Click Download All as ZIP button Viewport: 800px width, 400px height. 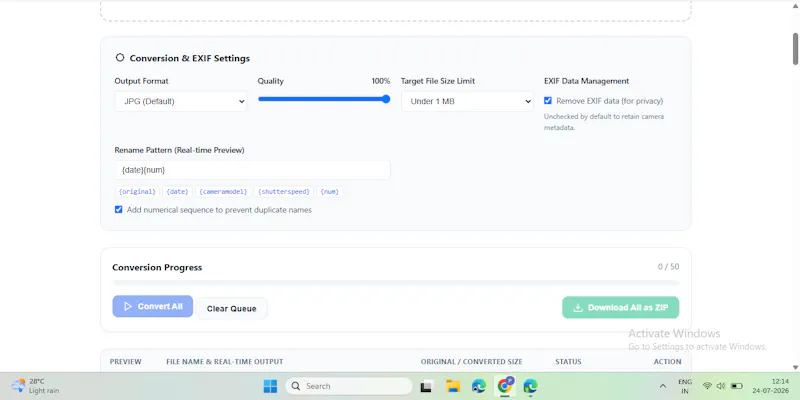620,308
